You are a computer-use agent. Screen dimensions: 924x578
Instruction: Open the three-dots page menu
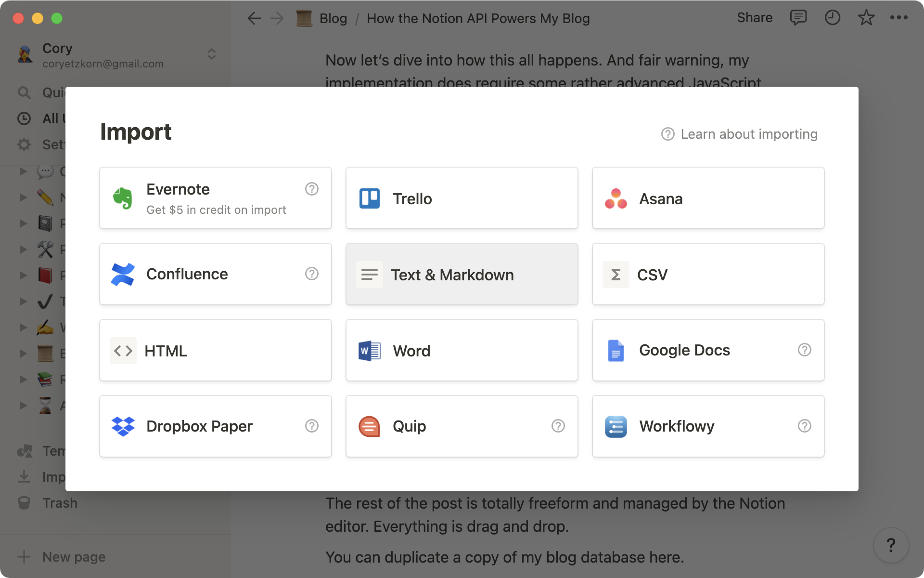point(898,18)
